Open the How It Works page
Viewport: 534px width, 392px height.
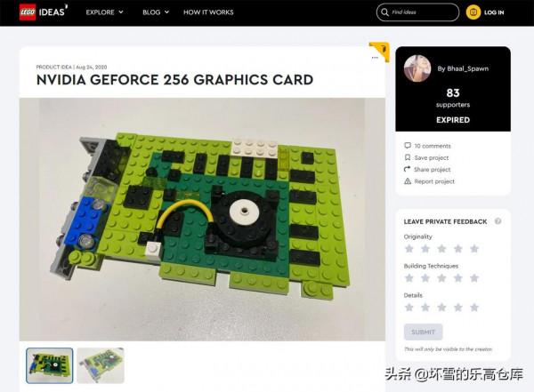point(208,12)
